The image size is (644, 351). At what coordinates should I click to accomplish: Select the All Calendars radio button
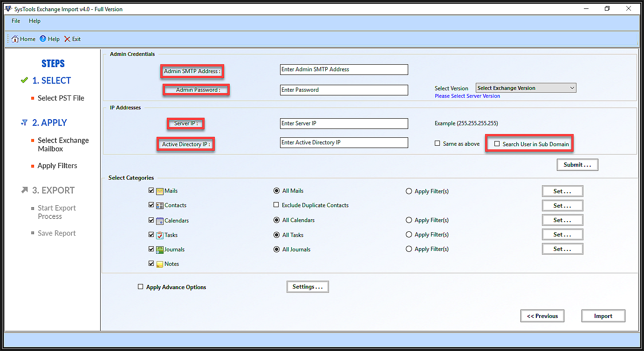[x=276, y=220]
